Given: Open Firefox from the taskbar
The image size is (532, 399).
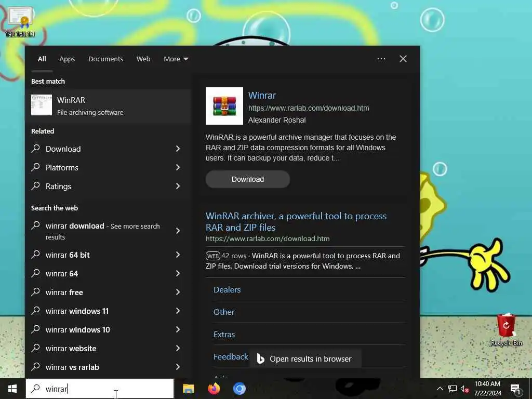Looking at the screenshot, I should click(214, 389).
